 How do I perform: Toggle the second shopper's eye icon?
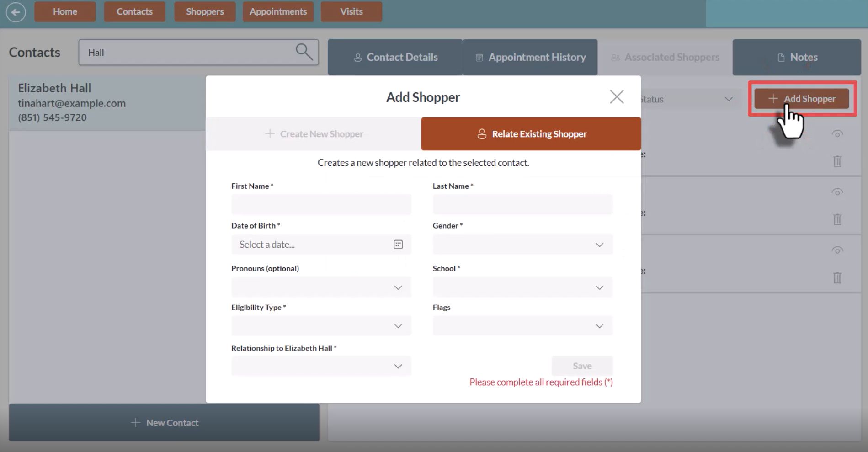pyautogui.click(x=837, y=192)
